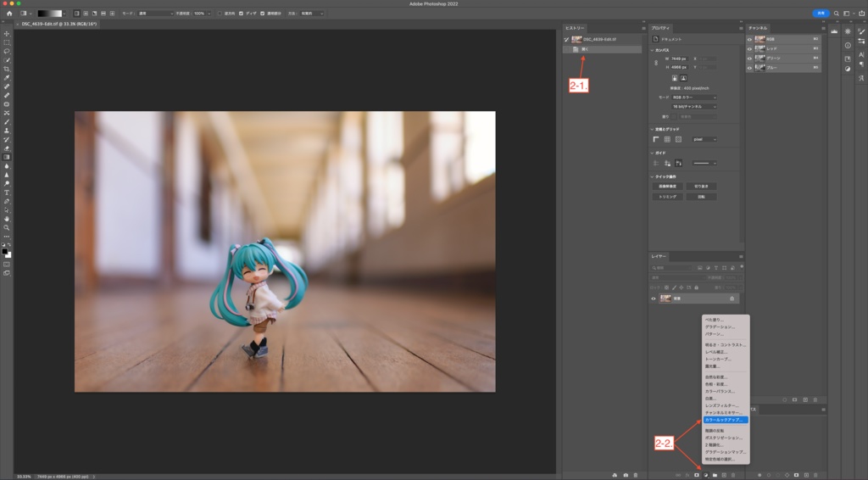This screenshot has height=480, width=868.
Task: Choose Color Lookup in adjustment menu
Action: coord(726,420)
